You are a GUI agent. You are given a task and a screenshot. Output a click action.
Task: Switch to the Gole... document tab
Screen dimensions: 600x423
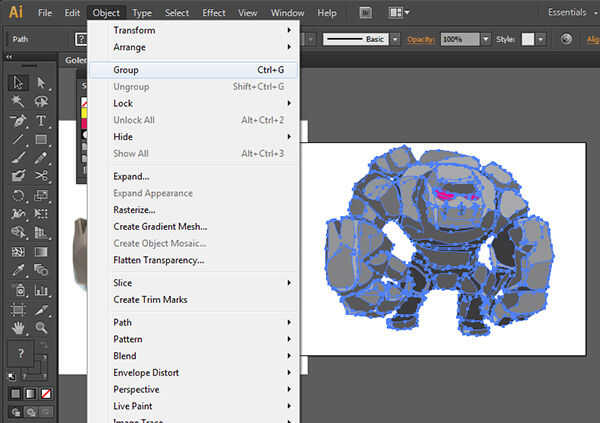pos(75,60)
